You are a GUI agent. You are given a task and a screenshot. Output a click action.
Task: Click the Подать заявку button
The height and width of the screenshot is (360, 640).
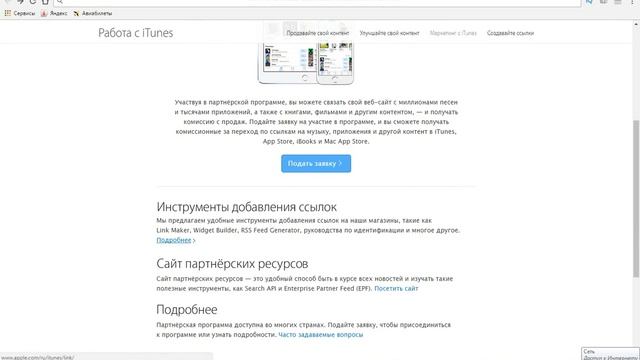[x=316, y=163]
